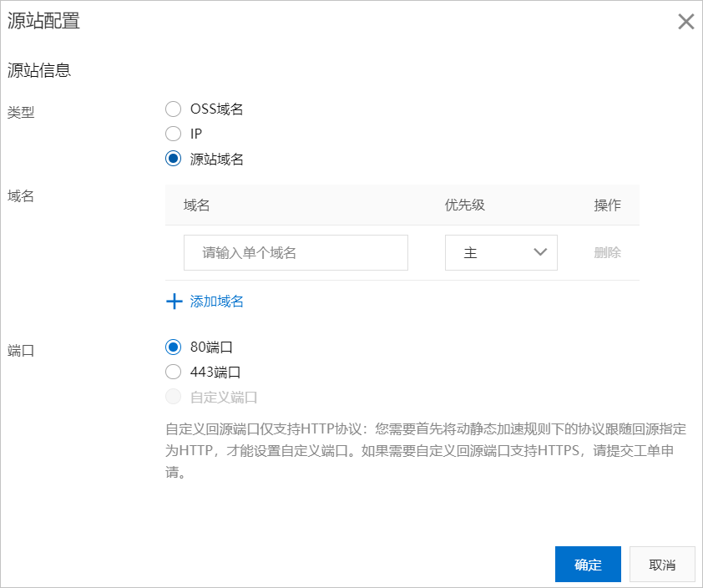
Task: Confirm with the 确定 button
Action: click(588, 565)
